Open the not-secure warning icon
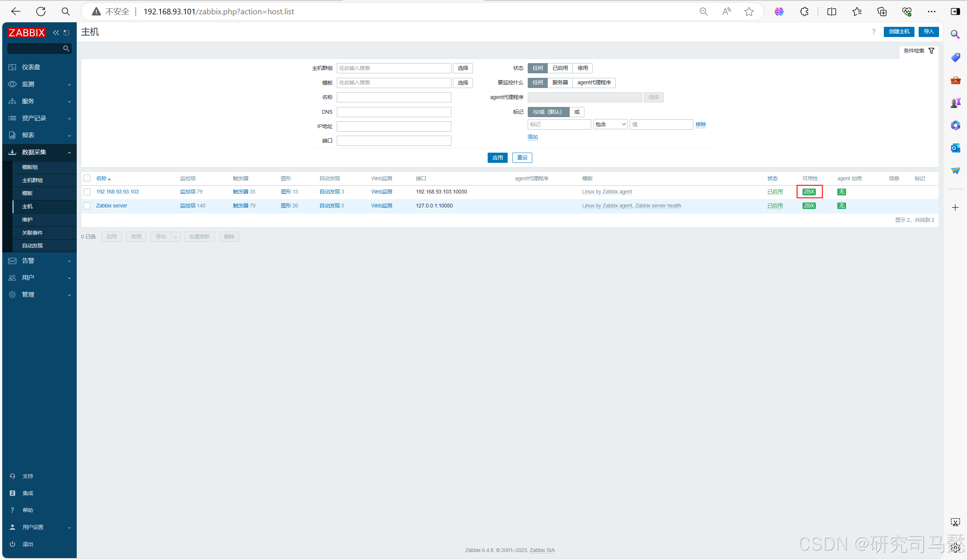Viewport: 967px width, 560px height. pyautogui.click(x=96, y=11)
